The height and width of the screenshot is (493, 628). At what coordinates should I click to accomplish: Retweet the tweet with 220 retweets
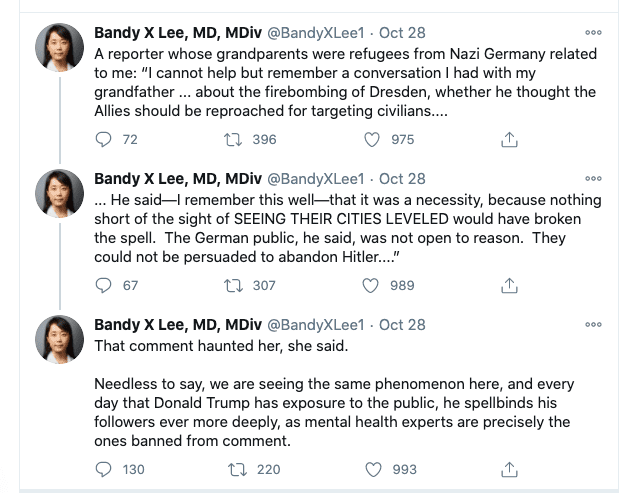[x=237, y=469]
